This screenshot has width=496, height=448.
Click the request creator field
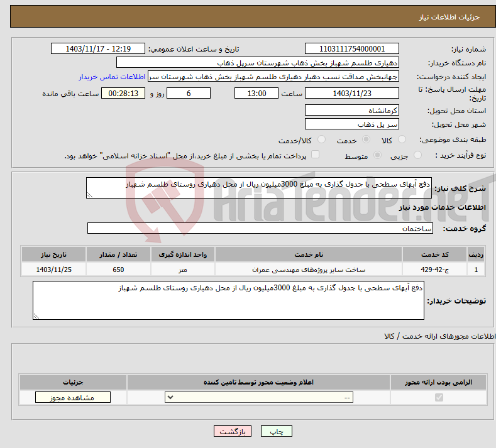click(x=273, y=77)
